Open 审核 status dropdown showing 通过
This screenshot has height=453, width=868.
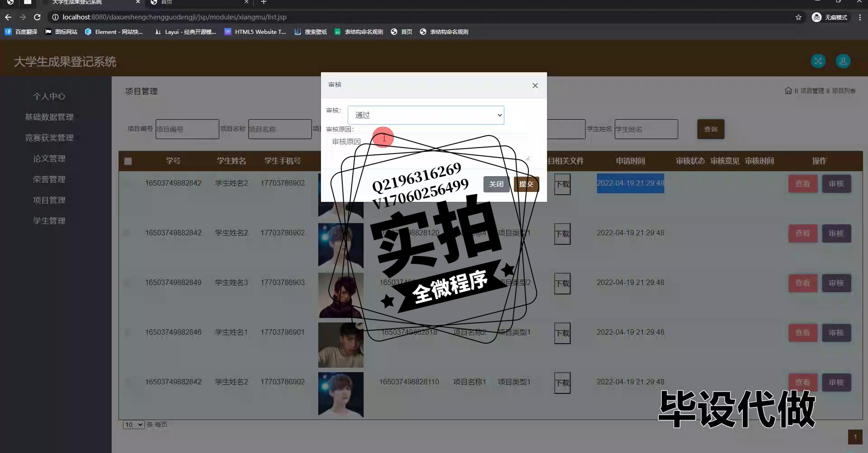[x=426, y=115]
